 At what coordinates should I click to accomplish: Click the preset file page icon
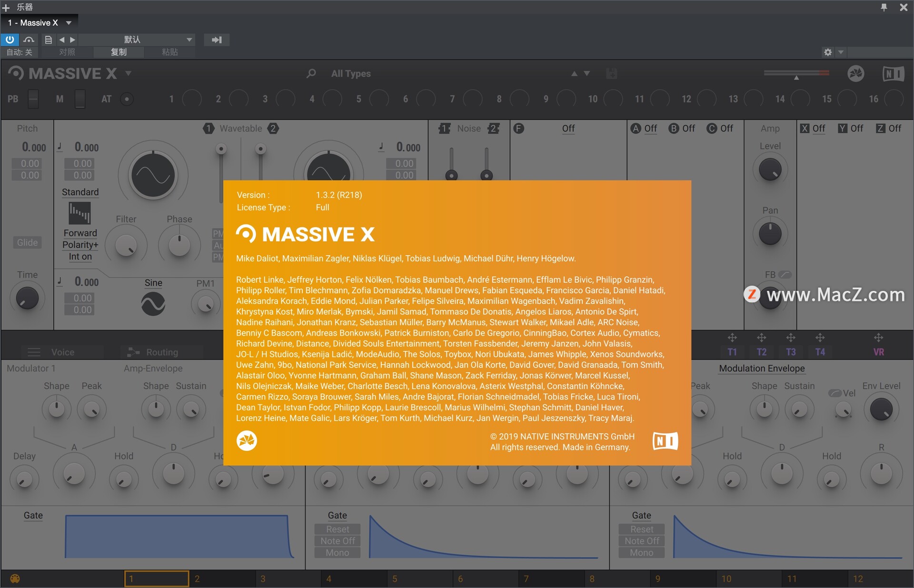coord(48,40)
